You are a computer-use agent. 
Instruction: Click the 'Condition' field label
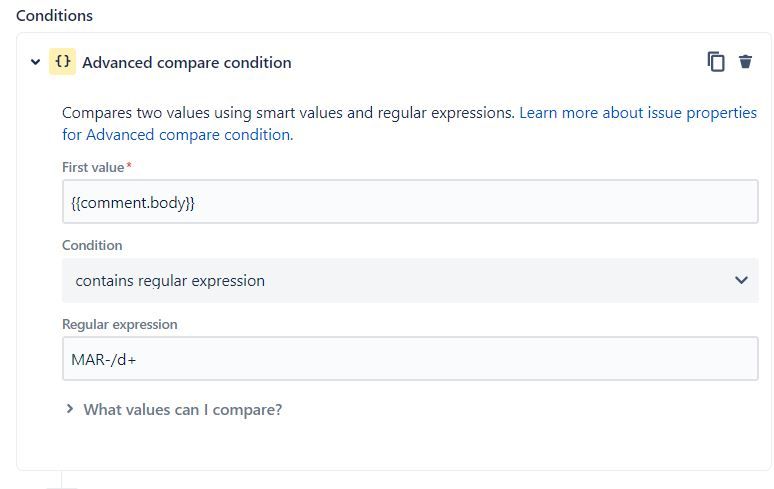[x=92, y=245]
